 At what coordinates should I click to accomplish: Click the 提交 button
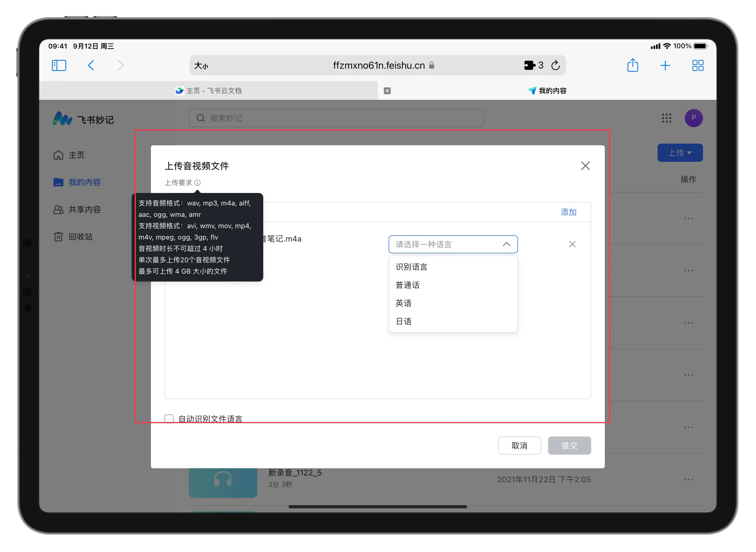[569, 446]
